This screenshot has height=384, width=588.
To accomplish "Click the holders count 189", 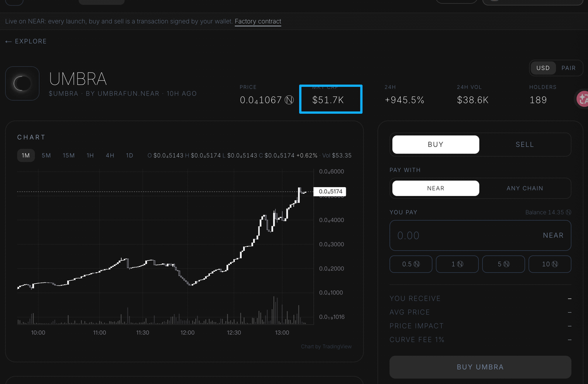I will [538, 100].
